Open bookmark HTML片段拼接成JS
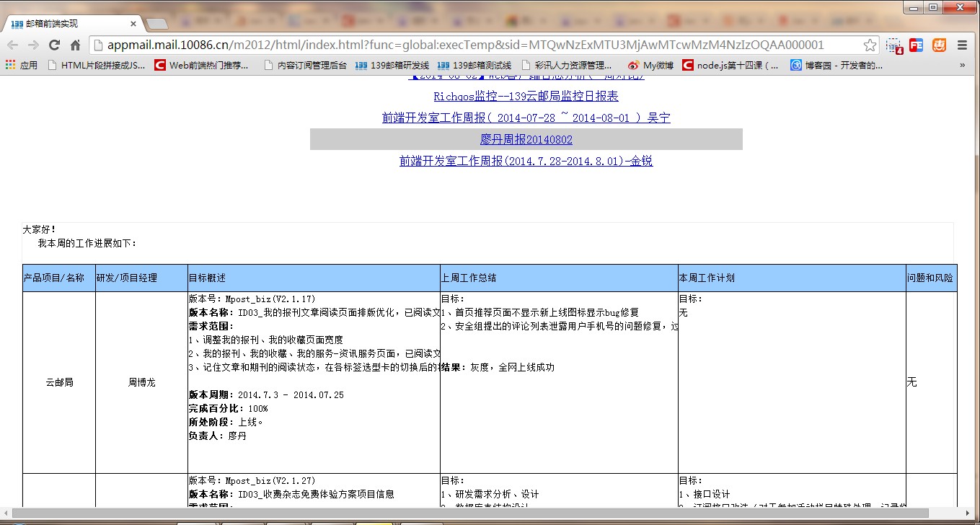This screenshot has width=980, height=525. (x=96, y=65)
